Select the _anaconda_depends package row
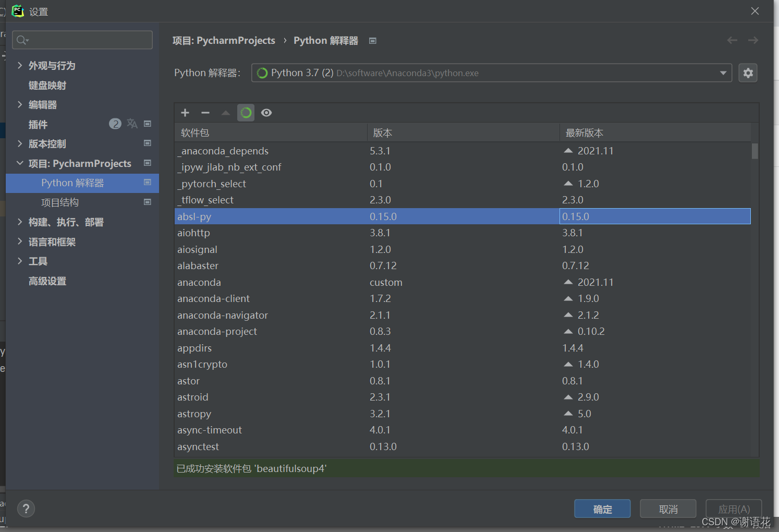779x532 pixels. click(x=463, y=151)
